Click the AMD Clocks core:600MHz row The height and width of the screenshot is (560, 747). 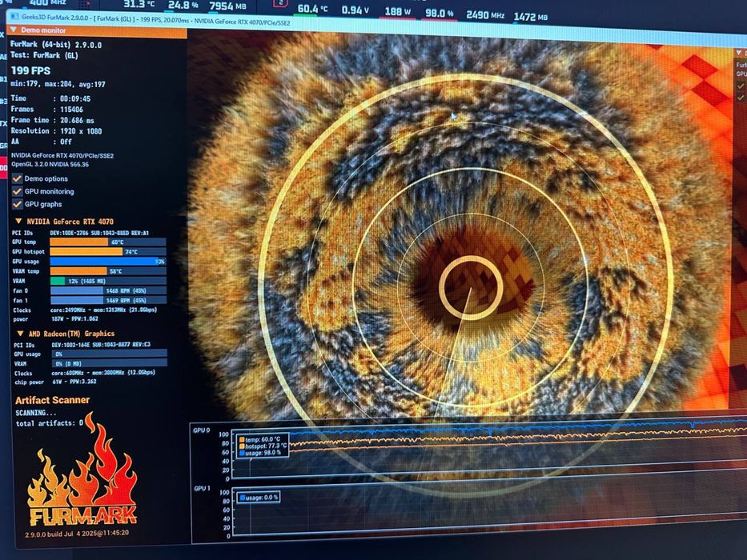[85, 373]
